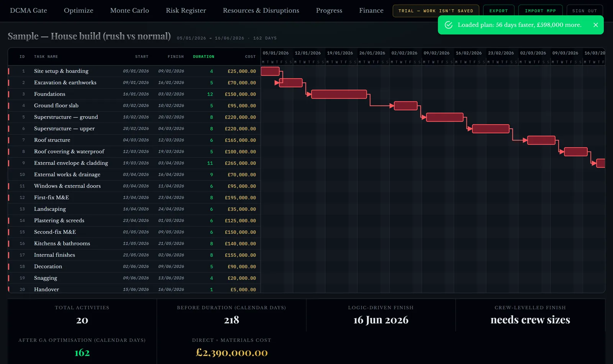Open Resources & Disruptions tab
Viewport: 613px width, 364px height.
tap(261, 10)
